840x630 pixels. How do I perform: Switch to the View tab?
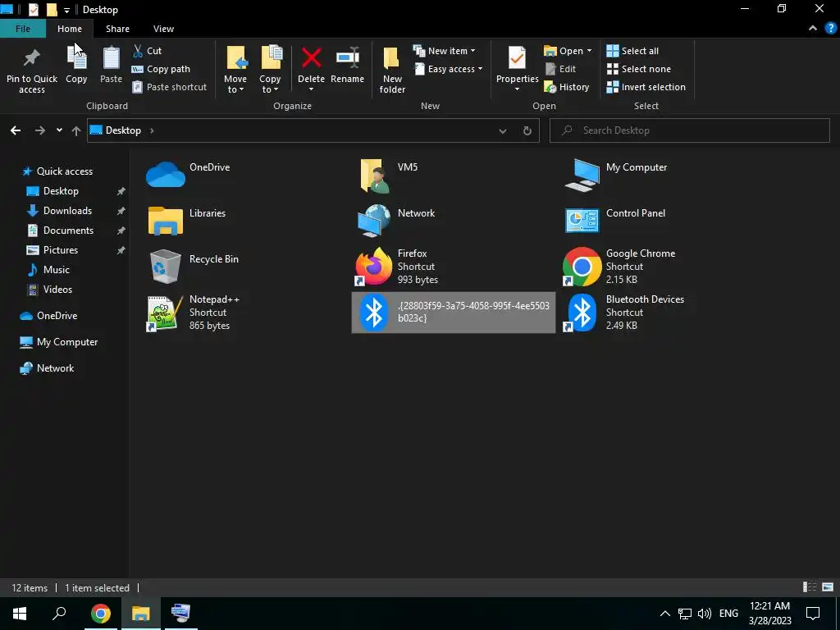coord(163,29)
